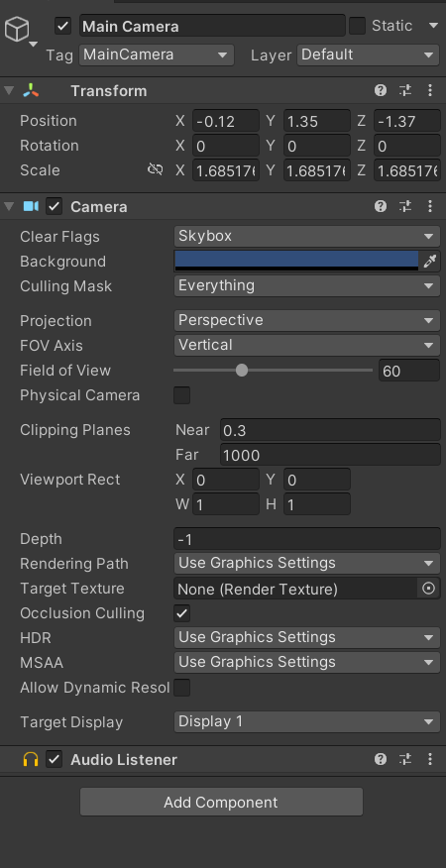Open Audio Listener help reference icon
The height and width of the screenshot is (868, 446).
pos(380,759)
